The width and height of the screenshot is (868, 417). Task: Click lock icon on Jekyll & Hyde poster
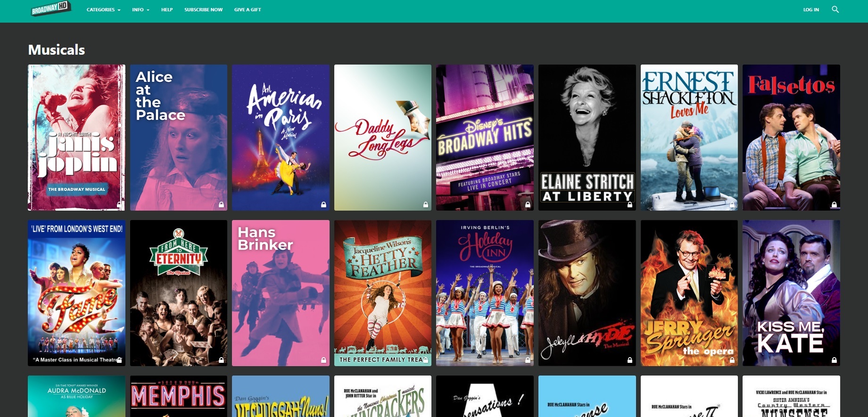[630, 360]
